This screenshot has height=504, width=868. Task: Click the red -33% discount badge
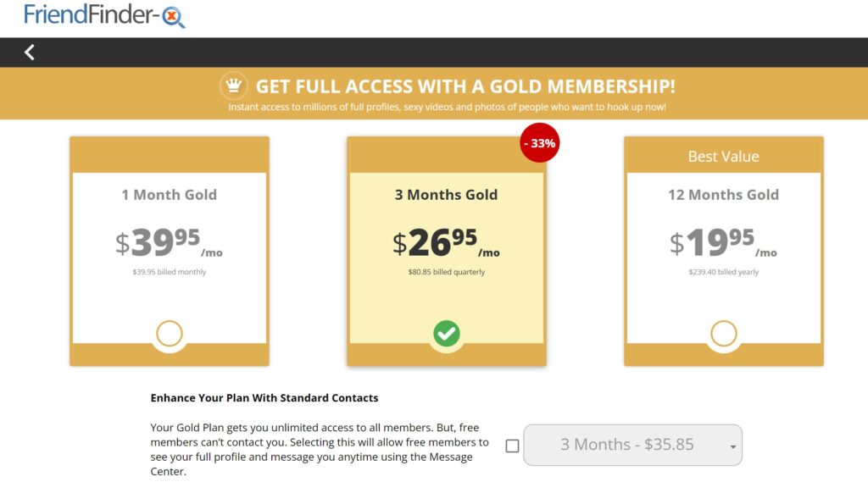point(540,143)
